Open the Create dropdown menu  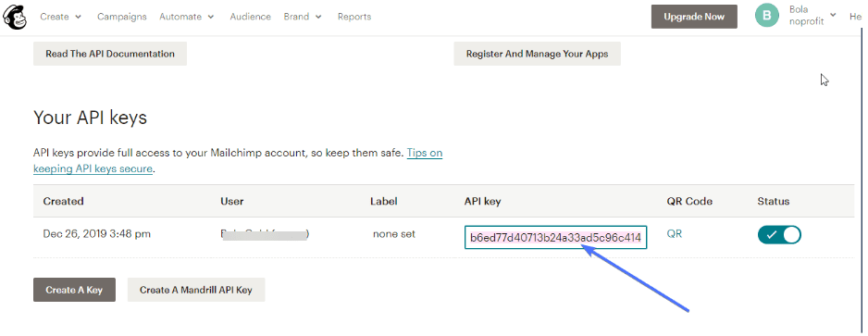tap(60, 17)
